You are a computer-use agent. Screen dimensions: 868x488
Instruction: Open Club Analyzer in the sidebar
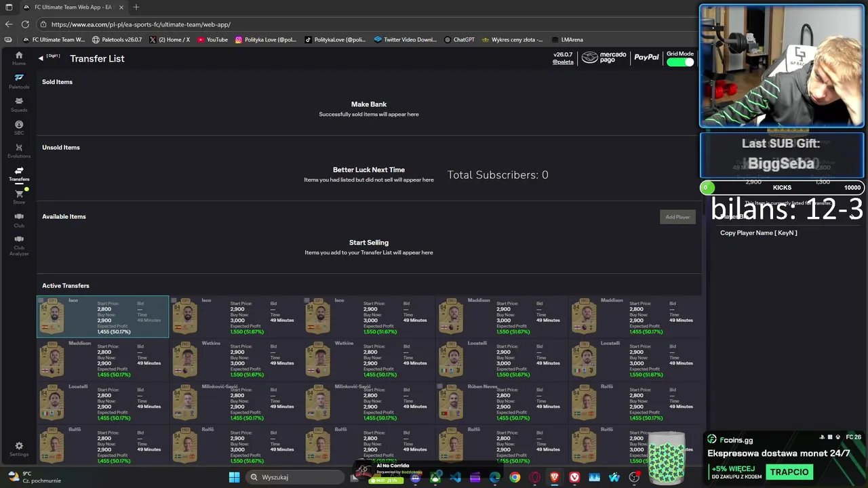pyautogui.click(x=19, y=245)
